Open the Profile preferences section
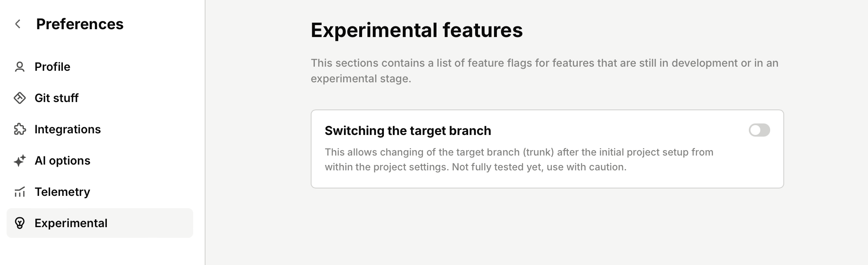Screen dimensions: 868x265 100,67
